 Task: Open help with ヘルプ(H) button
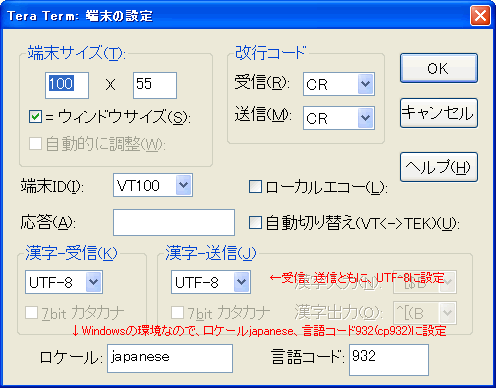[439, 167]
